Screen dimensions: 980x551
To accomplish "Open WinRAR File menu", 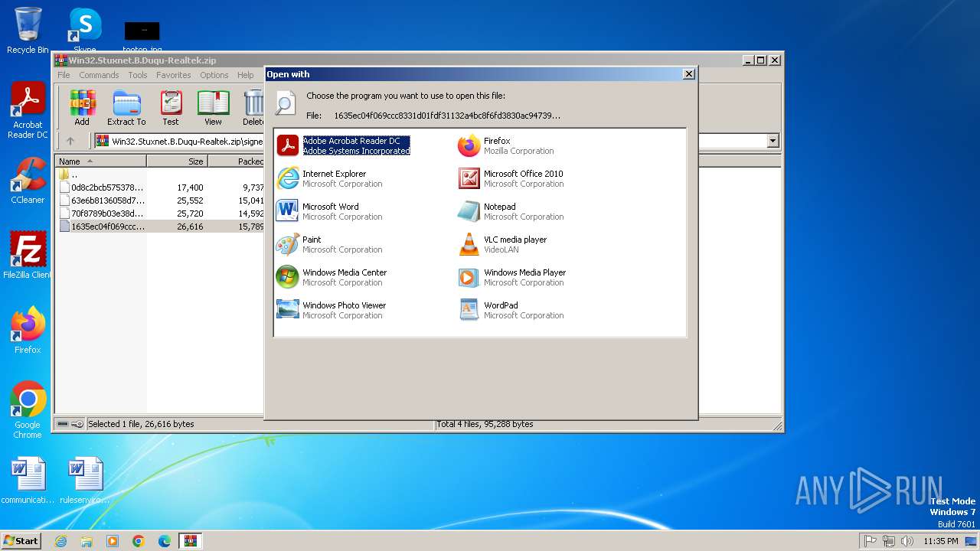I will [64, 75].
